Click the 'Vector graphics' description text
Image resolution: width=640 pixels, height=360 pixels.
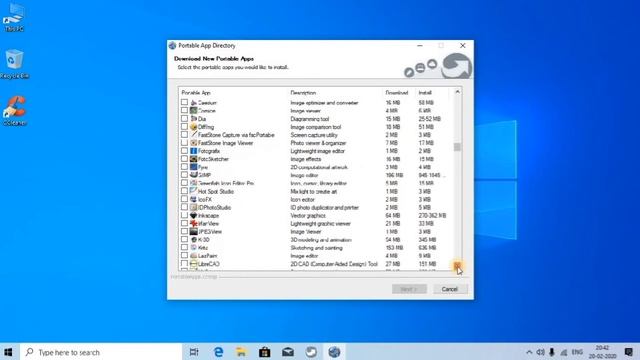pyautogui.click(x=308, y=216)
